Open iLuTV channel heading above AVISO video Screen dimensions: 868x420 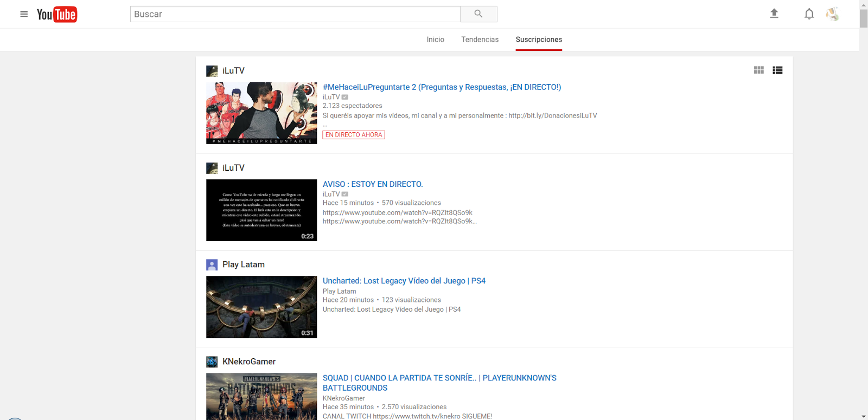pyautogui.click(x=233, y=168)
